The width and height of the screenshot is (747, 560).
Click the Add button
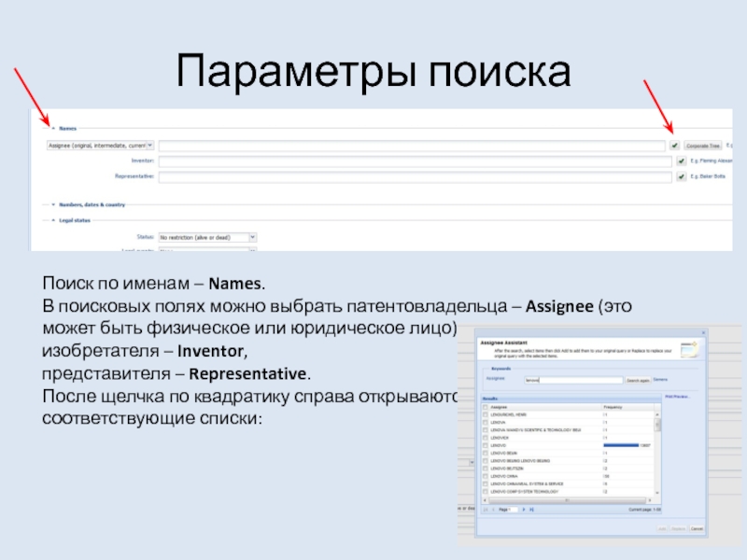pos(662,528)
